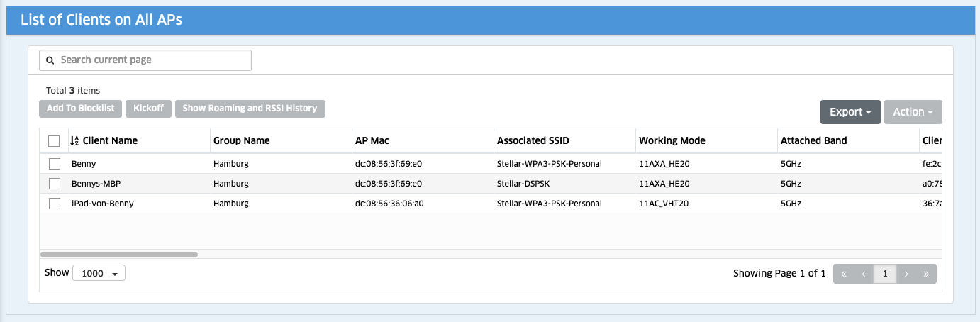Go to the first page arrow

click(x=843, y=274)
